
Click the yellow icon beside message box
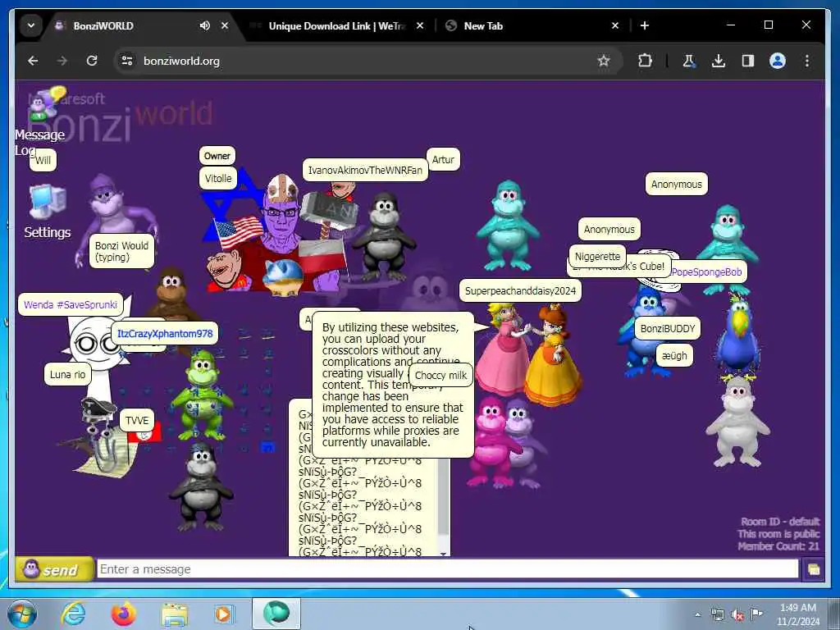(813, 569)
